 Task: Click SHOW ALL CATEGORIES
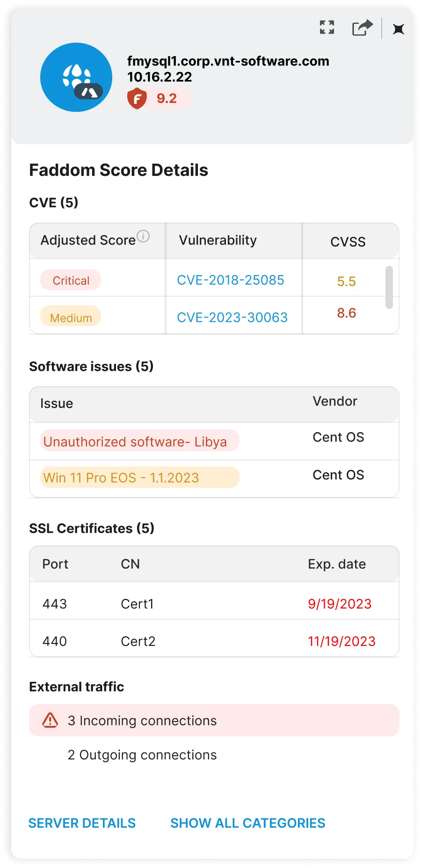point(247,823)
